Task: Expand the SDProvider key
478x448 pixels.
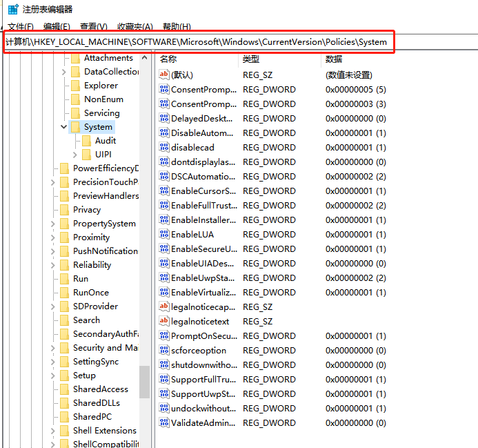Action: click(53, 306)
